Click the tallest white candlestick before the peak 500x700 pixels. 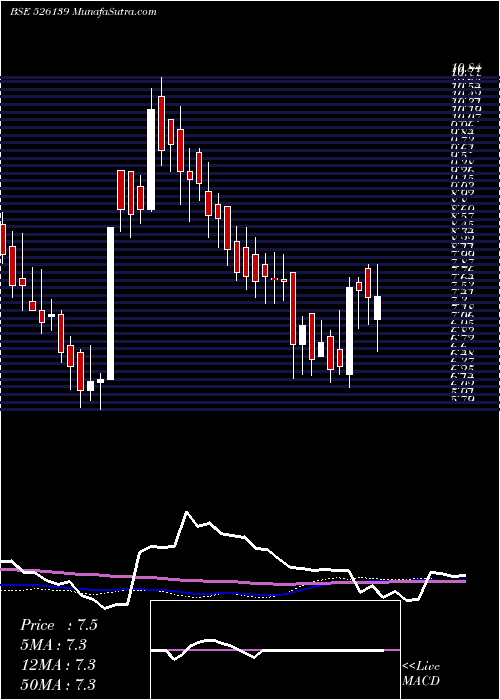110,304
